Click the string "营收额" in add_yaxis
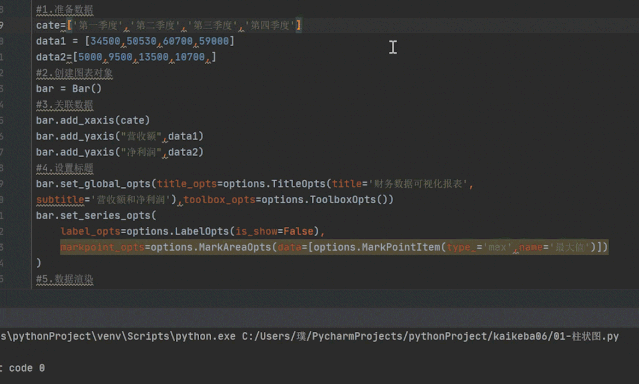The image size is (639, 384). [141, 136]
